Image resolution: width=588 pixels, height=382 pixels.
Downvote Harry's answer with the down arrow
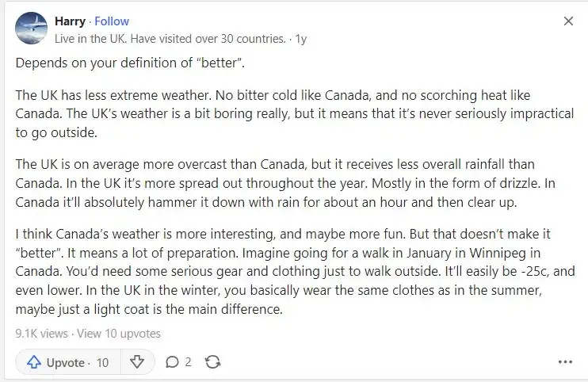[x=137, y=362]
